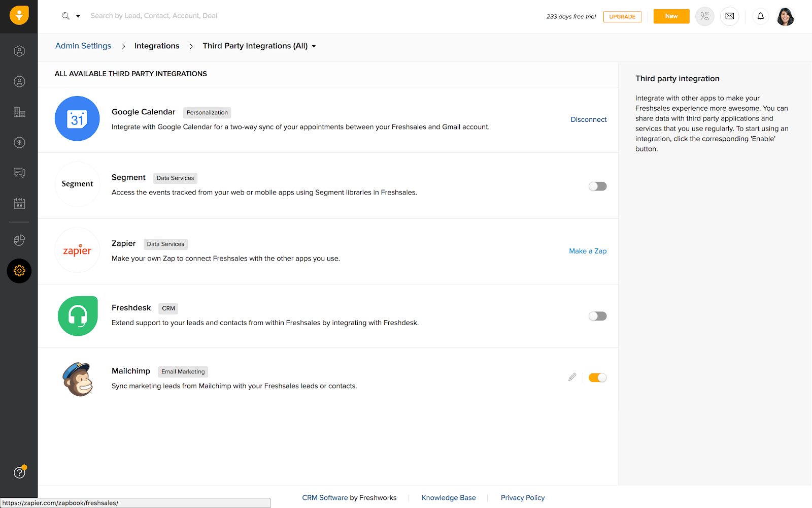Click the Google Calendar integration title

point(144,112)
